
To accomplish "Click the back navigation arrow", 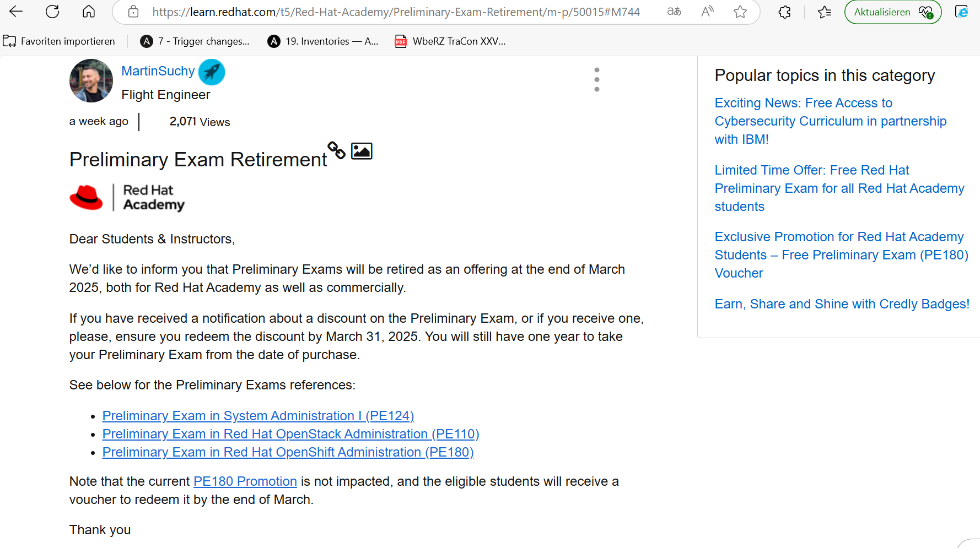I will (x=15, y=12).
